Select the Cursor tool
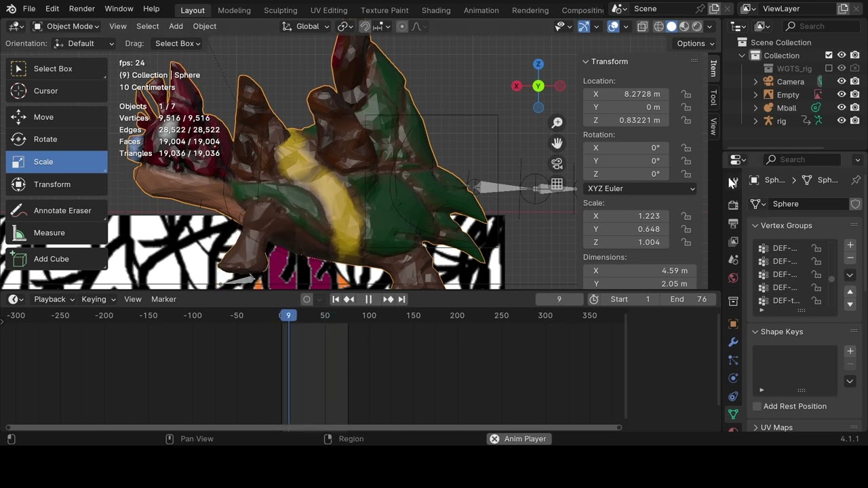 click(56, 91)
